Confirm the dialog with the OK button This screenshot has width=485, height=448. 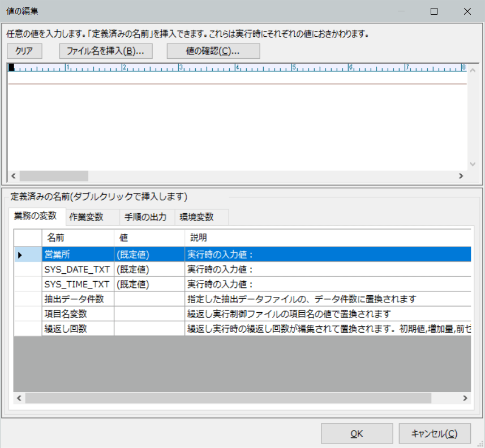click(x=357, y=433)
